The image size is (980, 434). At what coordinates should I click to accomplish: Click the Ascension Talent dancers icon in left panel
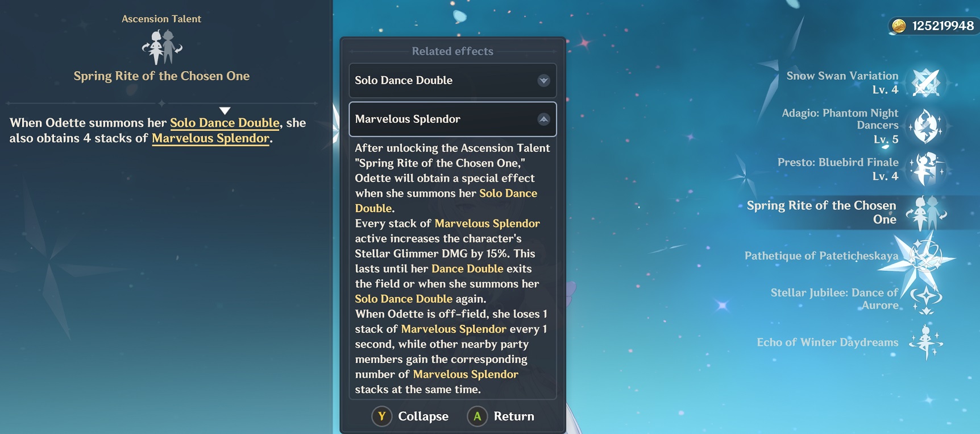coord(162,47)
